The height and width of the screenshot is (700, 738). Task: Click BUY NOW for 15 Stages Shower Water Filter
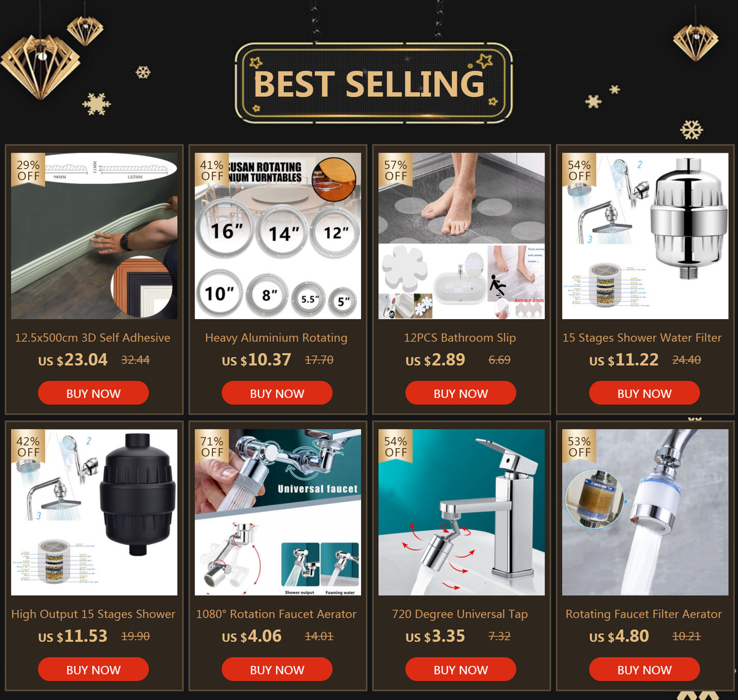645,393
